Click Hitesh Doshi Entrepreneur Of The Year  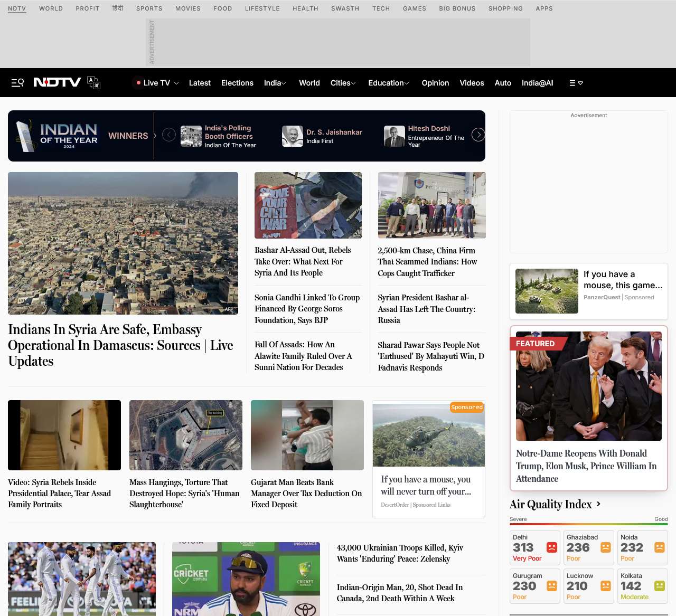tap(425, 136)
